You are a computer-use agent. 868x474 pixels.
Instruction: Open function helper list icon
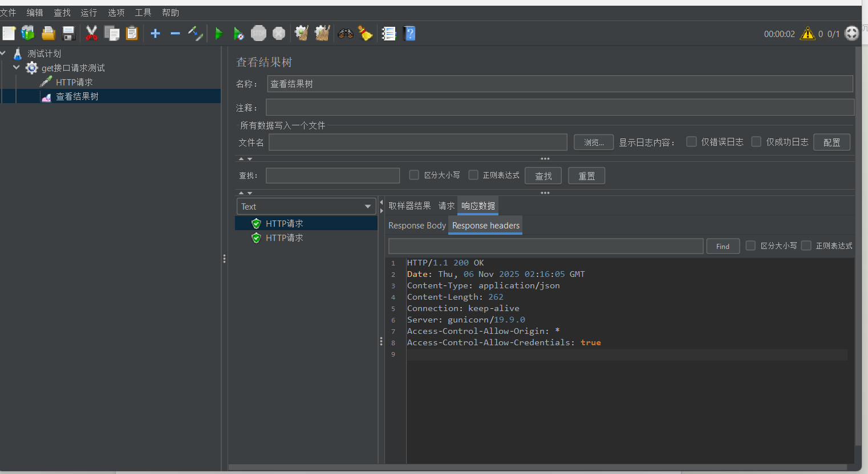click(x=389, y=34)
